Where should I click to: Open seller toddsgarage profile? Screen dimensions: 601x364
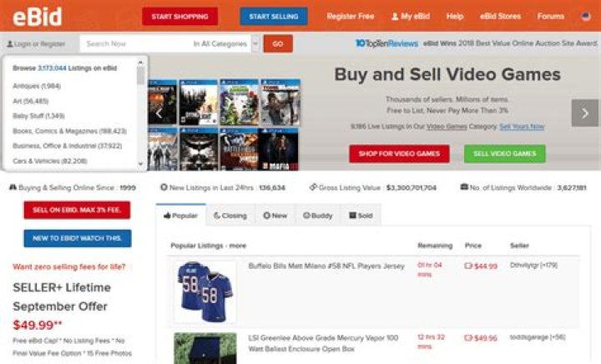538,337
